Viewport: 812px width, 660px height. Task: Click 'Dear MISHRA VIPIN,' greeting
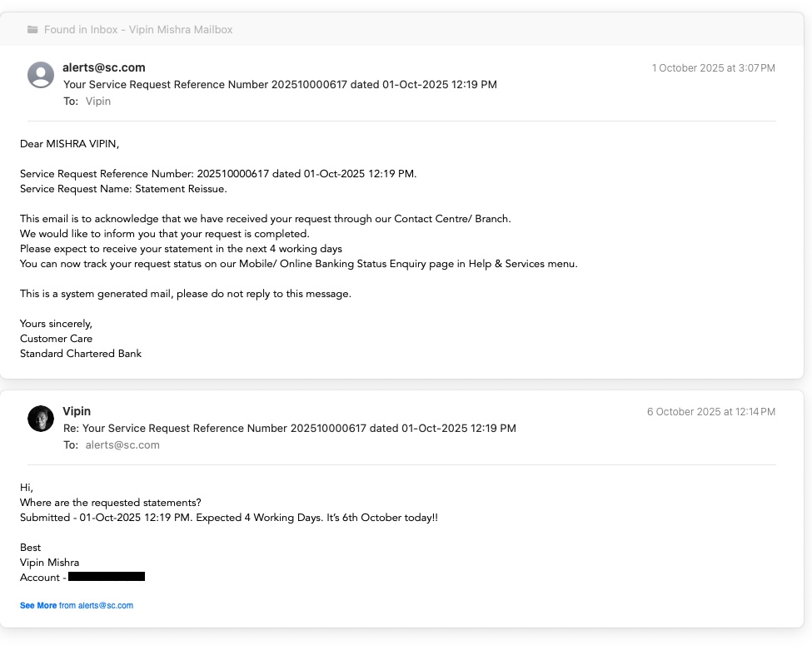(69, 144)
